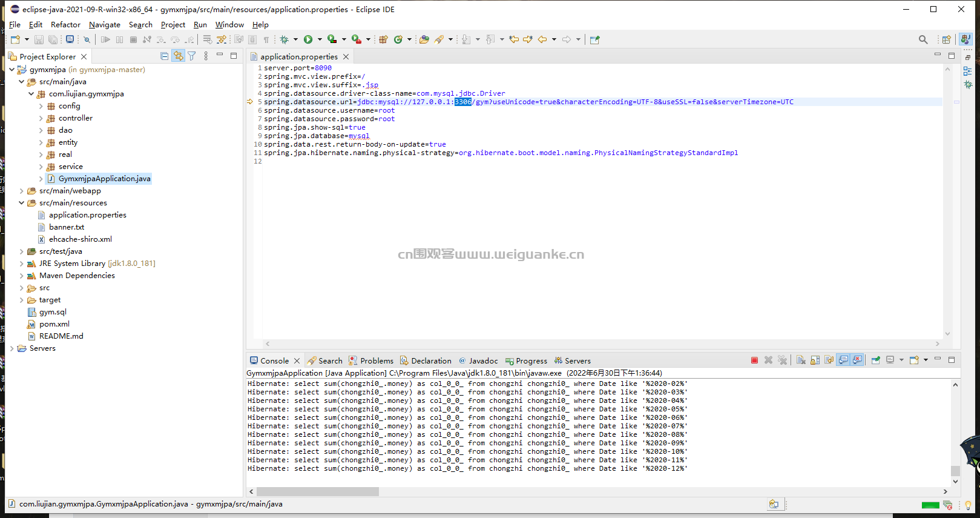Toggle Show Whitespace Characters pilcrow icon

pyautogui.click(x=266, y=39)
